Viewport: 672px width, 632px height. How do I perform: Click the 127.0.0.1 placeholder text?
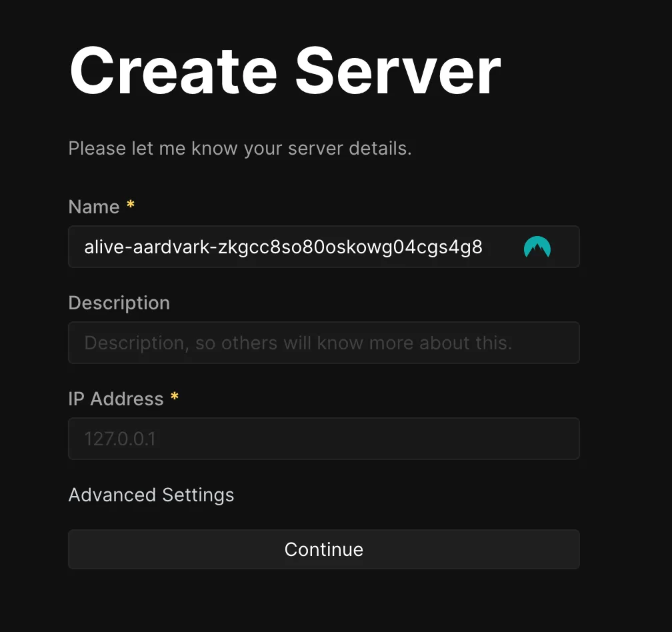click(x=120, y=439)
